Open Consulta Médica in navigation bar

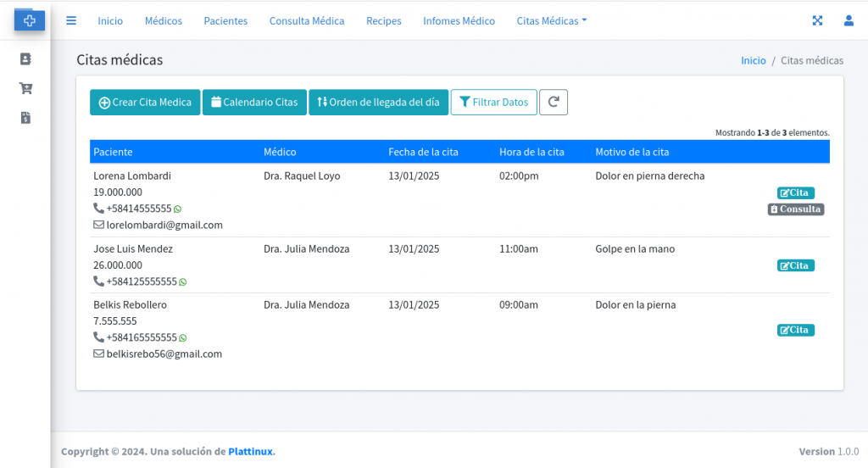click(307, 21)
